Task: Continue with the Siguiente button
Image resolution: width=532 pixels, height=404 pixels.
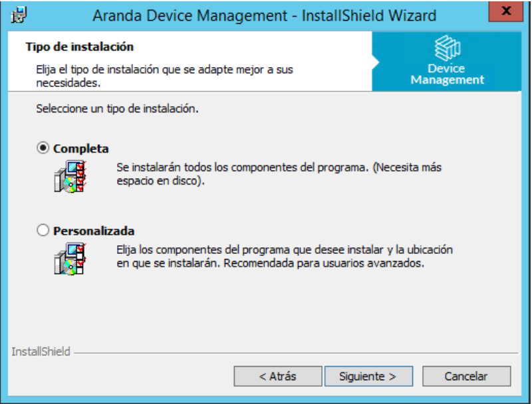Action: click(368, 376)
